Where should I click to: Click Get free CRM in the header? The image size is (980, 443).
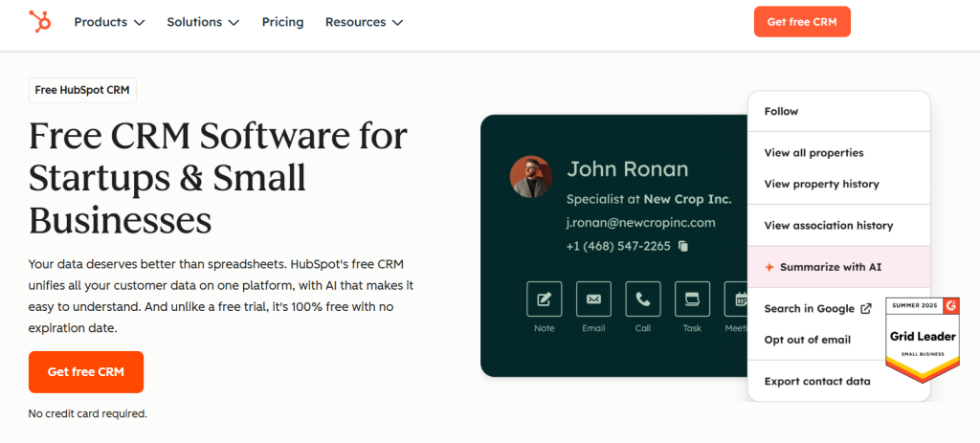pyautogui.click(x=802, y=22)
